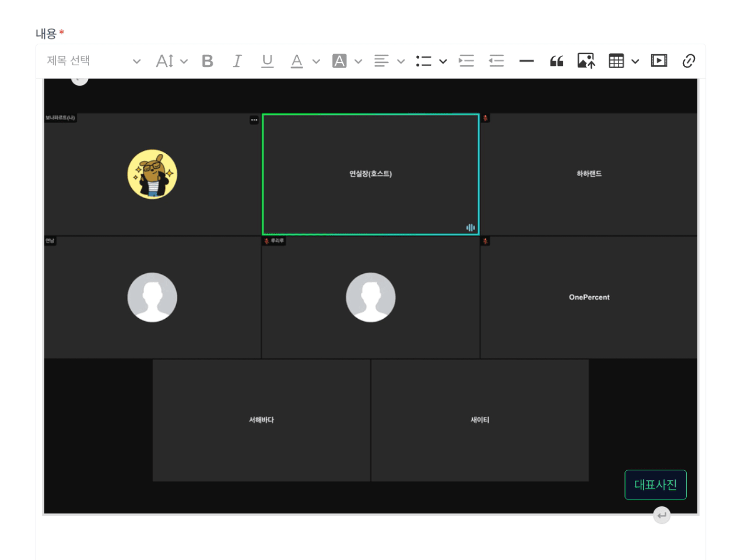The height and width of the screenshot is (560, 751).
Task: Toggle bold formatting
Action: click(207, 61)
